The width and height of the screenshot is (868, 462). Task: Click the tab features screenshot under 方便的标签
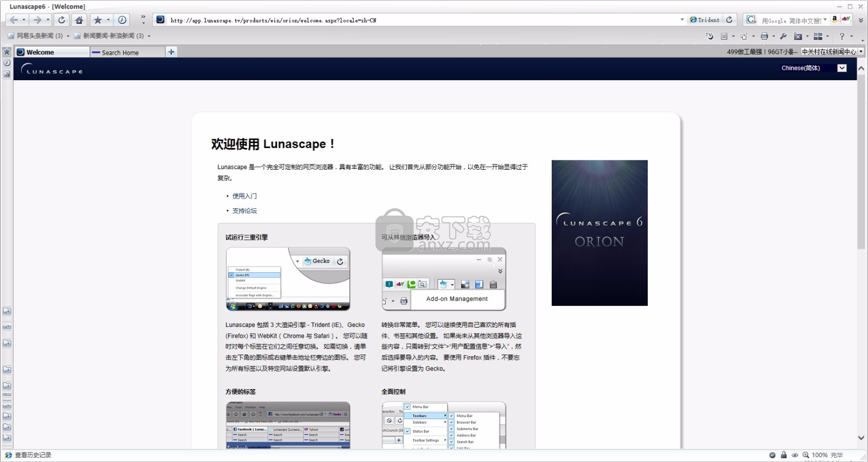point(288,425)
